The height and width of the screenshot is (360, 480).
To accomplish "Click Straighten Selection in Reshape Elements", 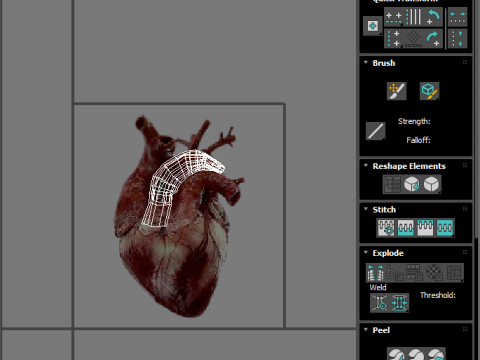I will (x=392, y=184).
